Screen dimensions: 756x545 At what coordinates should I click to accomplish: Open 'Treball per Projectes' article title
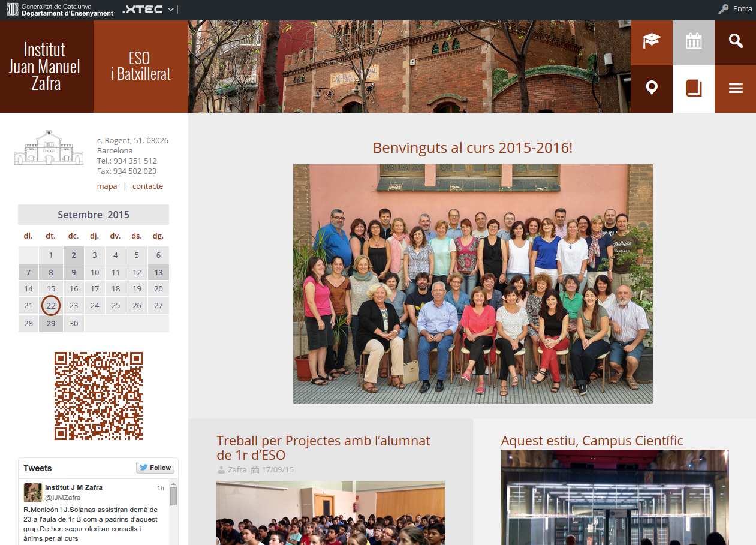click(x=323, y=448)
